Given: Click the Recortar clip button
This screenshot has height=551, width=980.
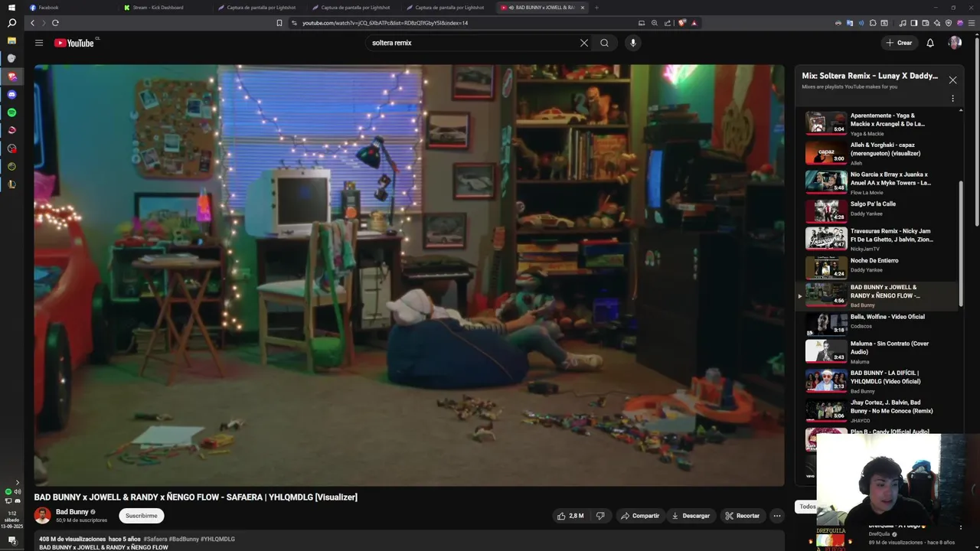Looking at the screenshot, I should pos(743,516).
